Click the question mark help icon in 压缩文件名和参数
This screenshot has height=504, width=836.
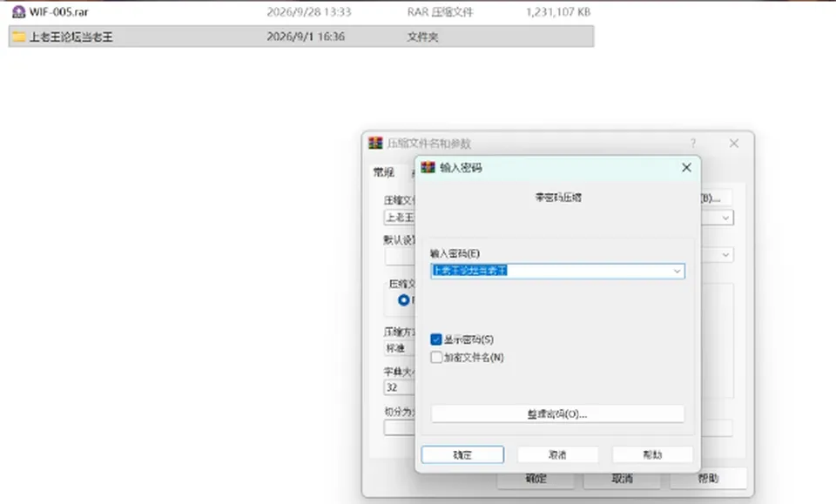pos(693,143)
